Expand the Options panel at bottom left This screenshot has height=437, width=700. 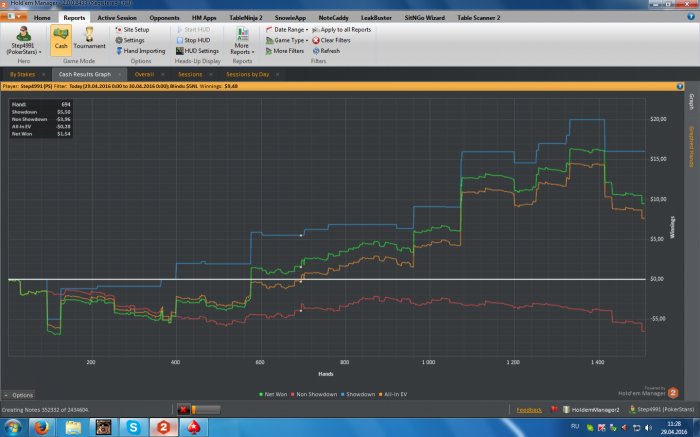(19, 395)
